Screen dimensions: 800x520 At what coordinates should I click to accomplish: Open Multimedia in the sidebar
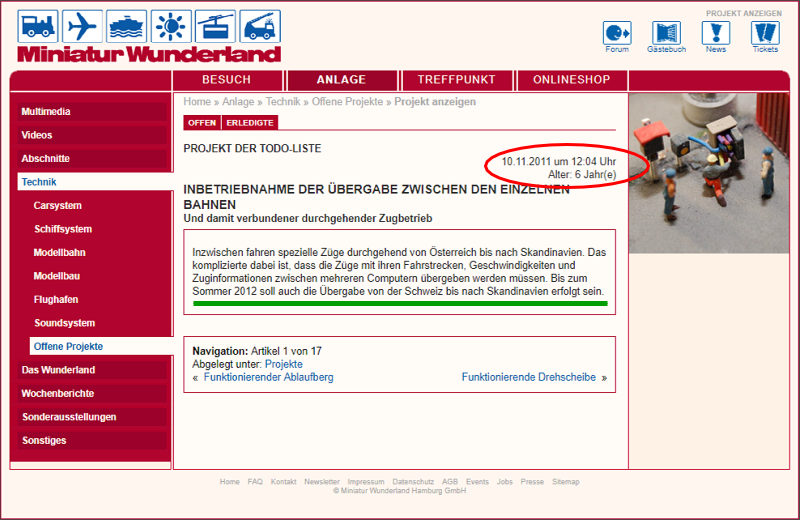[92, 112]
